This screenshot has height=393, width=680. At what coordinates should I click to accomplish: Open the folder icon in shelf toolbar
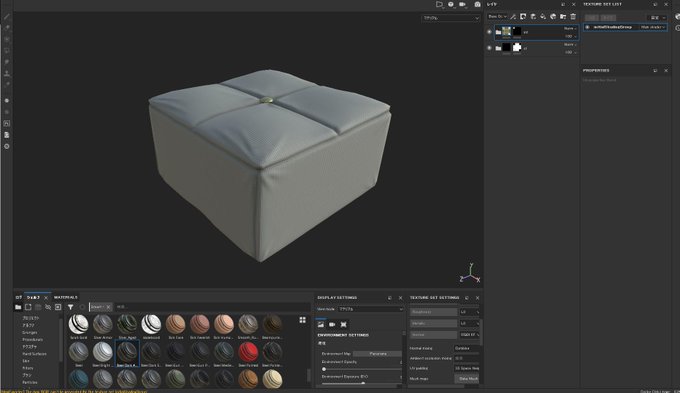point(18,307)
